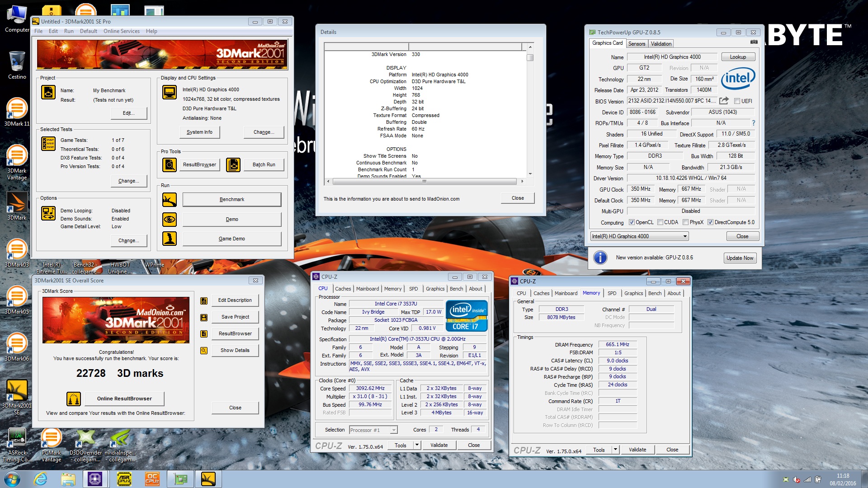
Task: Expand Tools dropdown arrow in Memory tab window
Action: 615,450
